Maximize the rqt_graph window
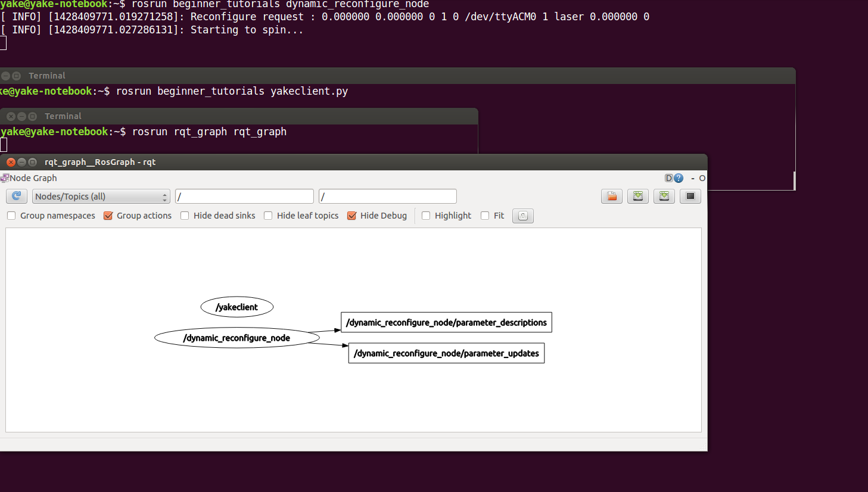The width and height of the screenshot is (868, 492). 32,162
